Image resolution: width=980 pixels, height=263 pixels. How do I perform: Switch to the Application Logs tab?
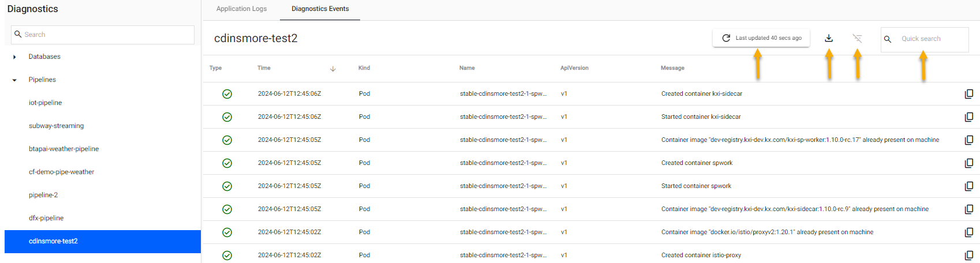pyautogui.click(x=241, y=9)
